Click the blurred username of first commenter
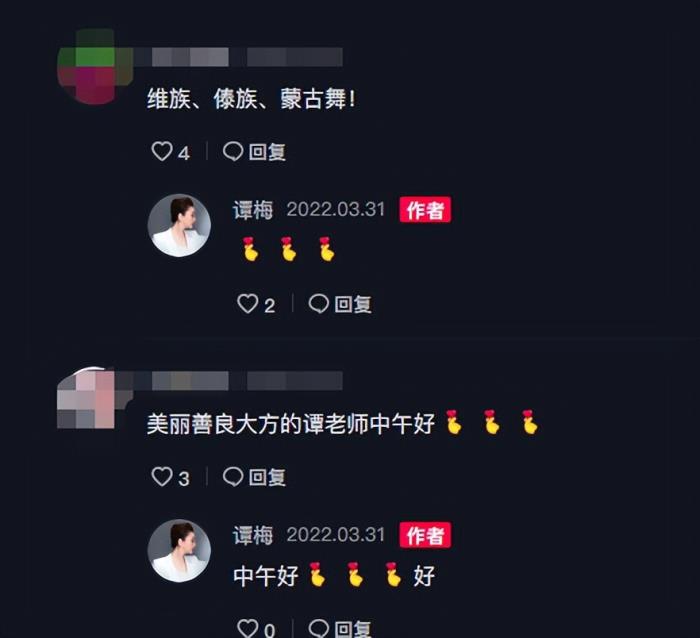The image size is (700, 638). click(x=238, y=57)
